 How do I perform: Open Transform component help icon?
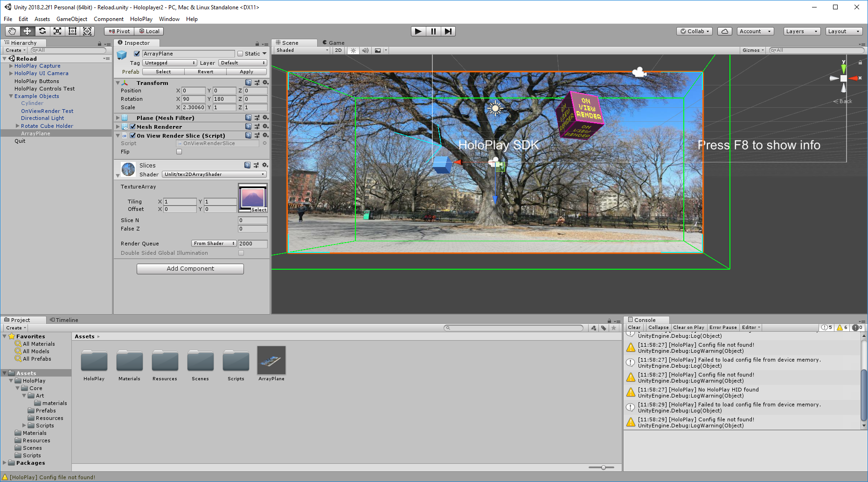[x=248, y=83]
